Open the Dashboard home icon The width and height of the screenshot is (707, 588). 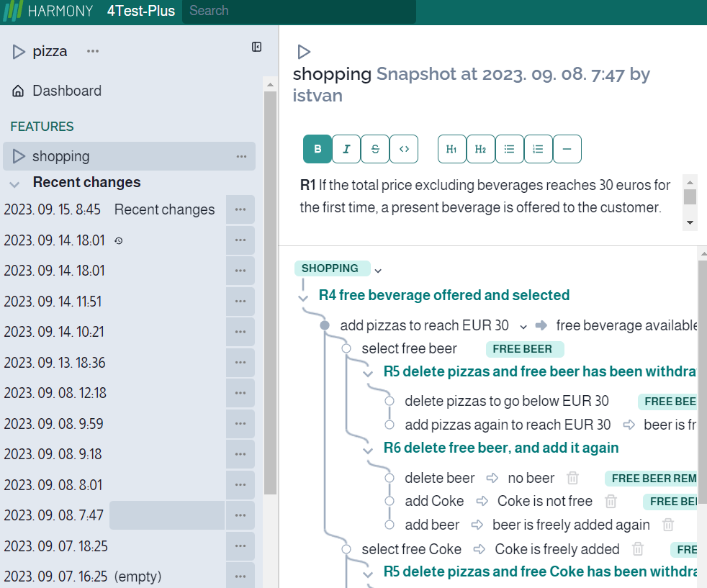click(x=18, y=91)
